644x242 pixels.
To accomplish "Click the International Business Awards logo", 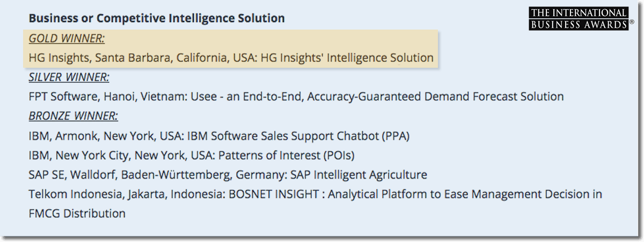I will tap(577, 19).
